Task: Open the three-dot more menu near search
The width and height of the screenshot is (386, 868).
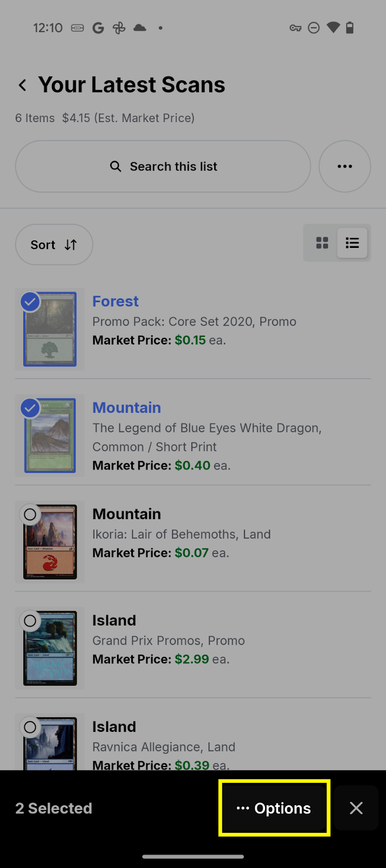Action: (345, 167)
